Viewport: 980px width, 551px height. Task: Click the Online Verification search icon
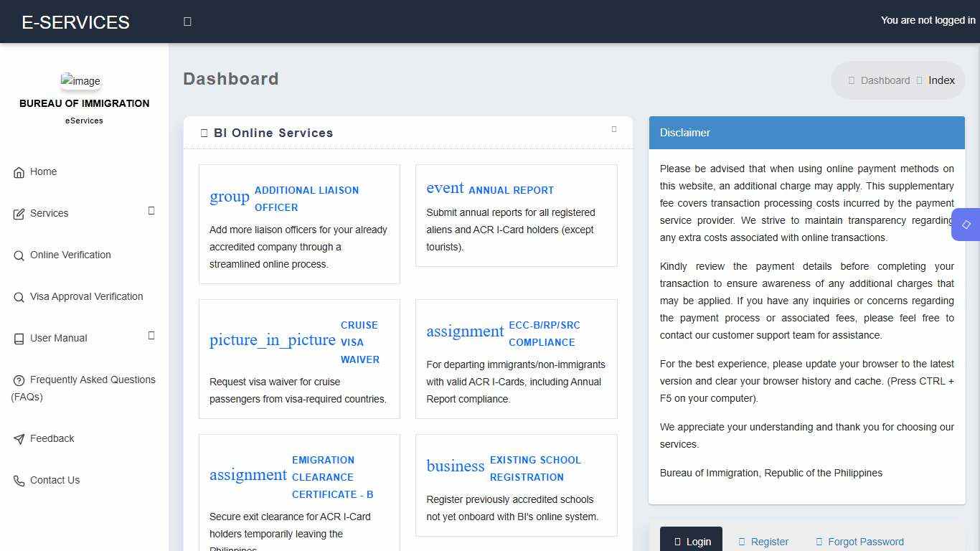[x=19, y=255]
